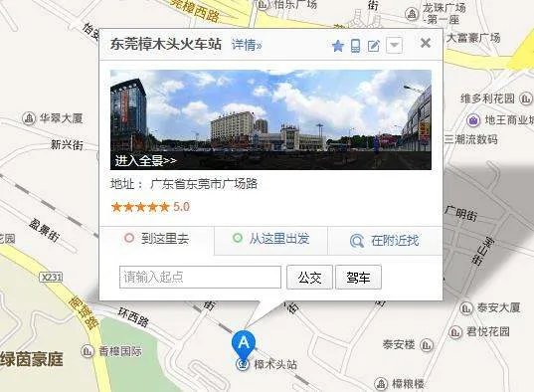The image size is (534, 392).
Task: Close the 东莞樟木头火车站 info popup
Action: 426,44
